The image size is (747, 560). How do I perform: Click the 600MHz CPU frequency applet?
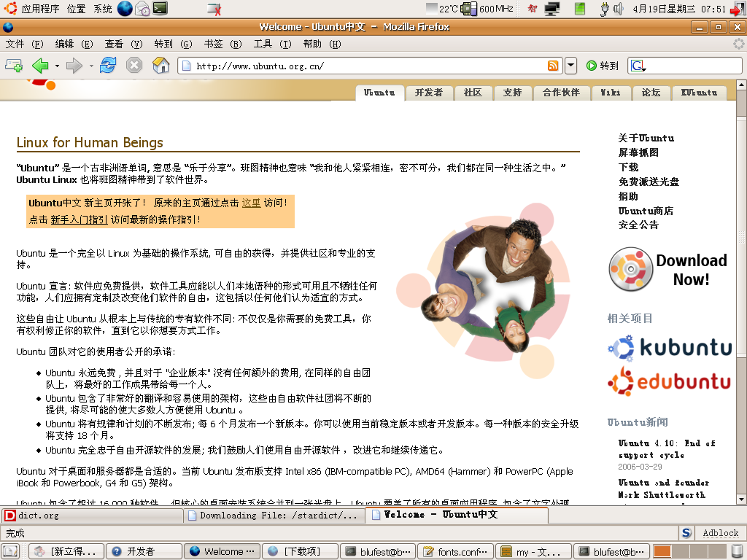(487, 9)
